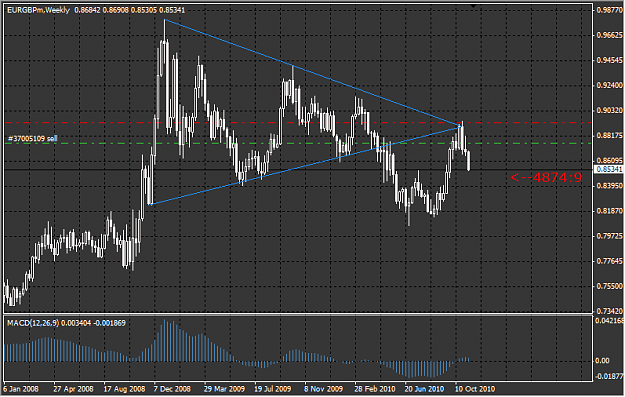Select the #37005109 sell order label
This screenshot has height=397, width=625.
tap(32, 139)
